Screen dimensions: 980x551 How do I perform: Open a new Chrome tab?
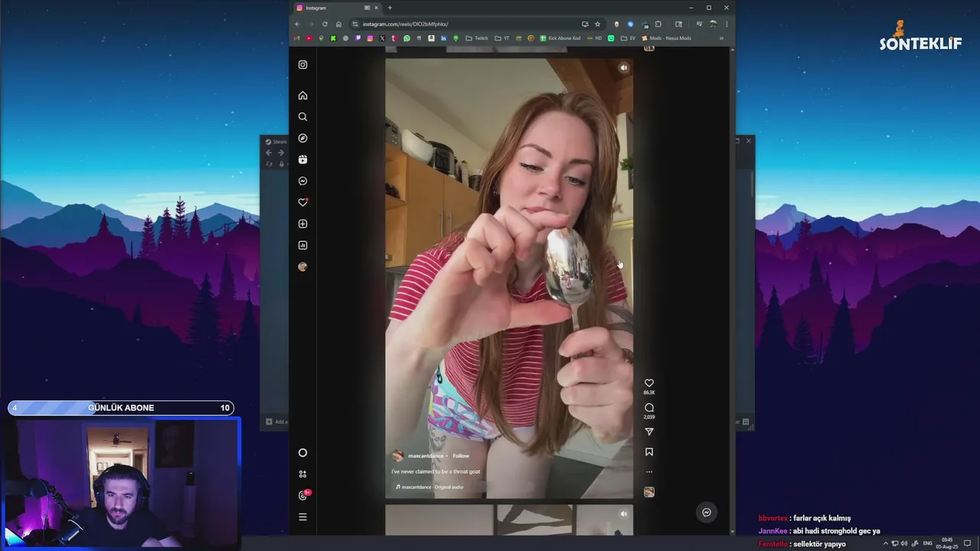coord(390,8)
